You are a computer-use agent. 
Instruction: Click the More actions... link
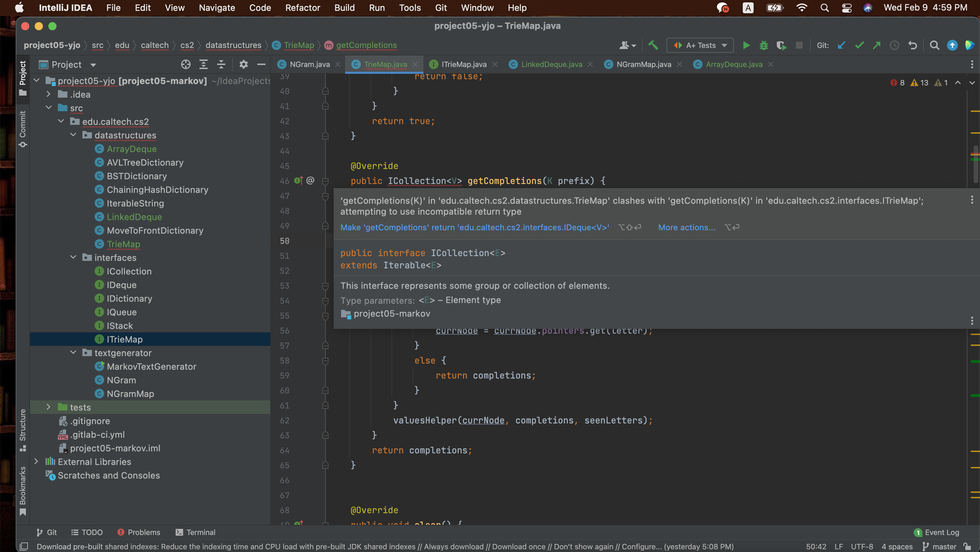(686, 227)
